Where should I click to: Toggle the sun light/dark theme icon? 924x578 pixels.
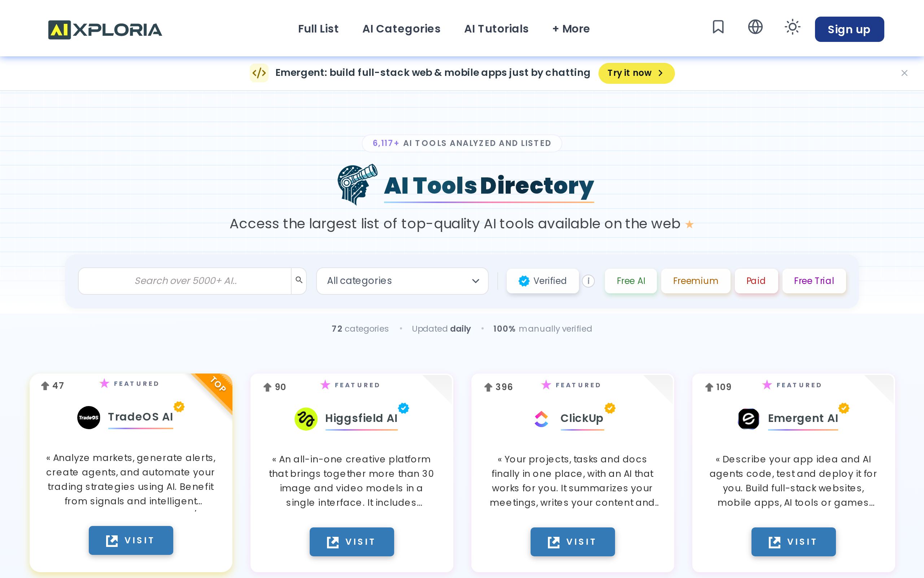pos(792,27)
